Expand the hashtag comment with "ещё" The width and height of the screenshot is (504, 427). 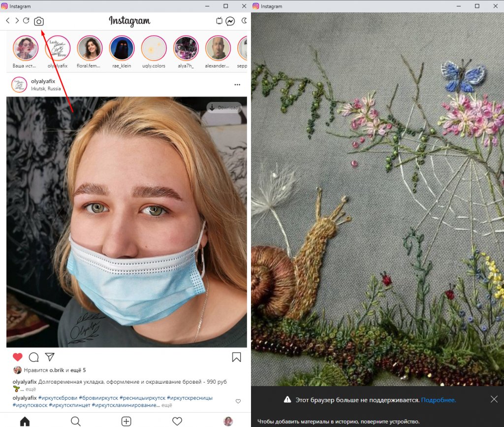tap(167, 405)
